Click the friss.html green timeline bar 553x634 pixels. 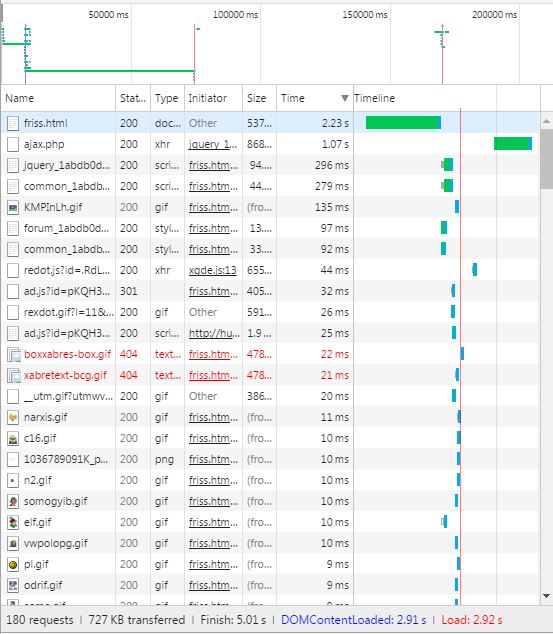[403, 123]
